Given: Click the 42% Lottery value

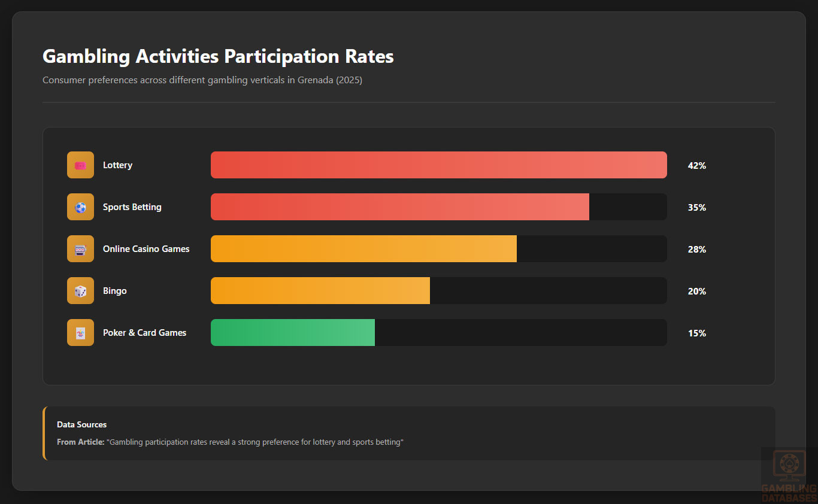Looking at the screenshot, I should [697, 166].
